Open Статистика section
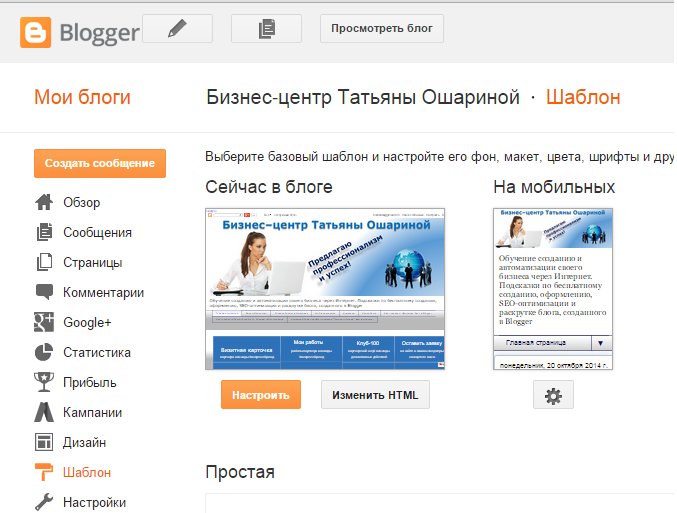Image resolution: width=677 pixels, height=513 pixels. [x=97, y=352]
